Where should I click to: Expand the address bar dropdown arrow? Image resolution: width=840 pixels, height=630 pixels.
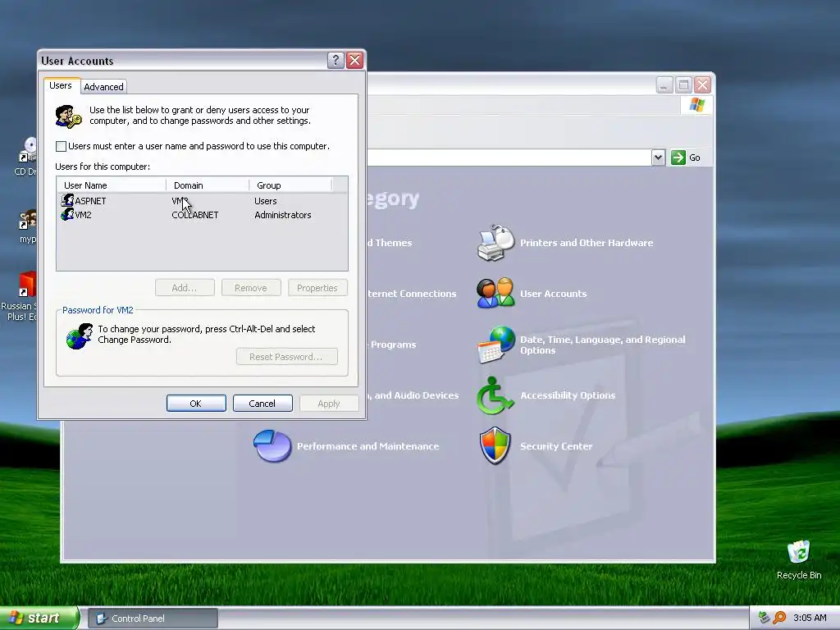click(659, 157)
